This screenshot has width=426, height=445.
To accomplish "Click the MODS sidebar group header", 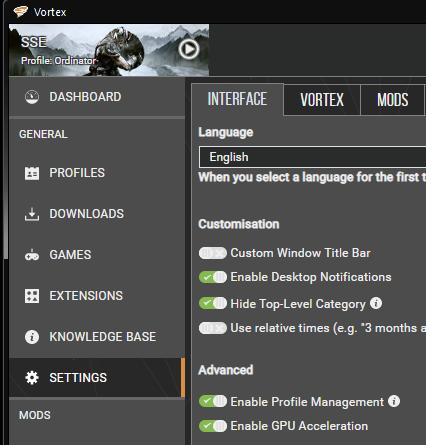I will click(x=35, y=415).
